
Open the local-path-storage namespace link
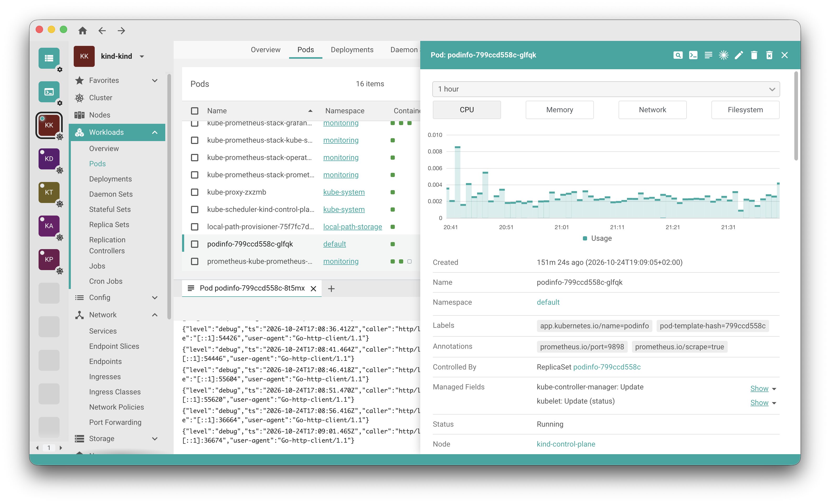point(352,227)
